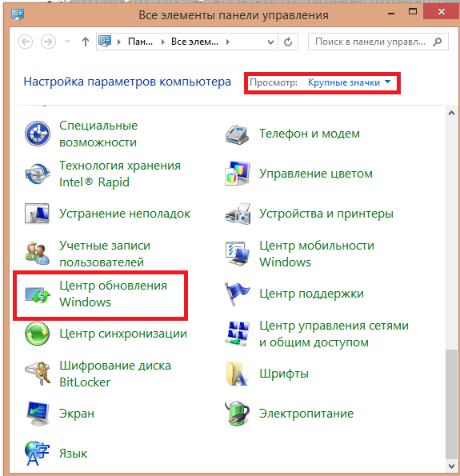Open the 'Крупные значки' view dropdown
The image size is (460, 476).
point(349,82)
